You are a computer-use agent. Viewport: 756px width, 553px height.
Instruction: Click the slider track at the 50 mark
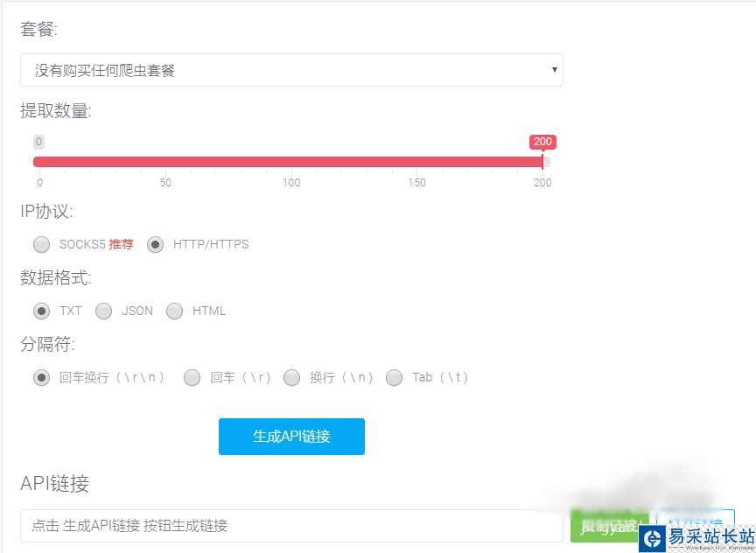click(165, 162)
